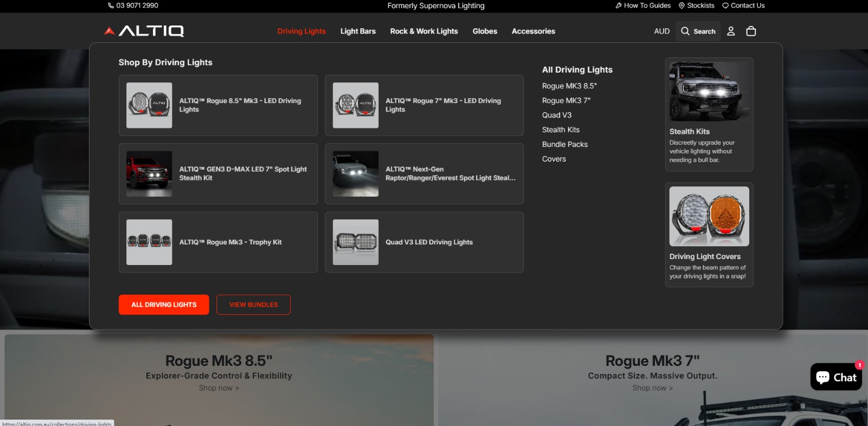Open the Rogue 8.5" Mk3 product thumbnail
The width and height of the screenshot is (868, 426).
(149, 105)
